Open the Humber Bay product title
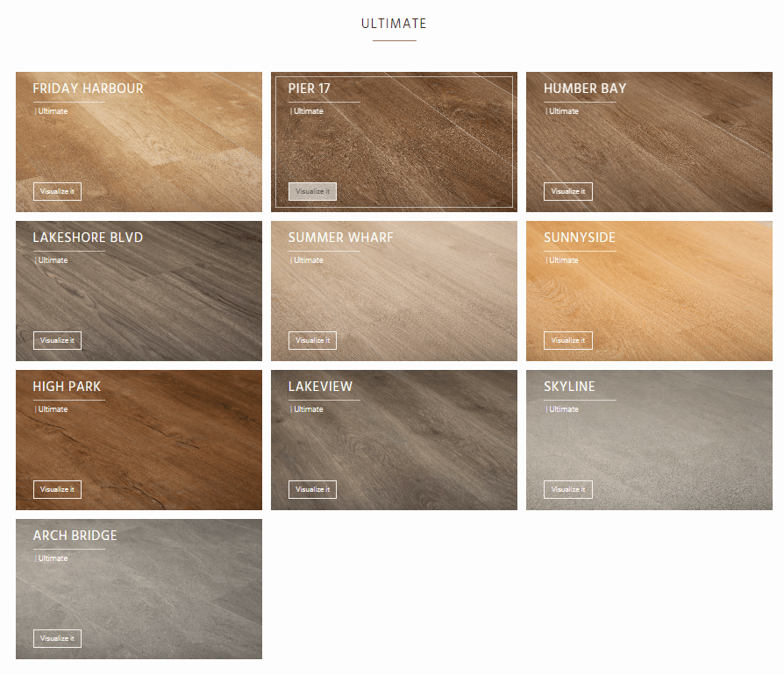The width and height of the screenshot is (784, 675). [584, 89]
